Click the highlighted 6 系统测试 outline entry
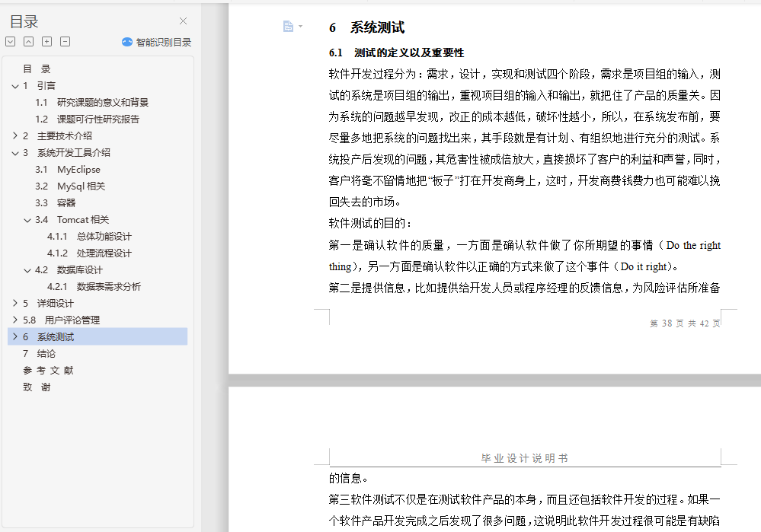761x532 pixels. [x=98, y=336]
